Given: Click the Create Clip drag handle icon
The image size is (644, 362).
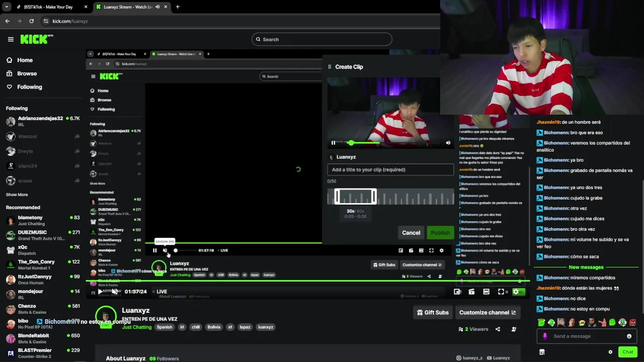Looking at the screenshot, I should click(x=330, y=67).
